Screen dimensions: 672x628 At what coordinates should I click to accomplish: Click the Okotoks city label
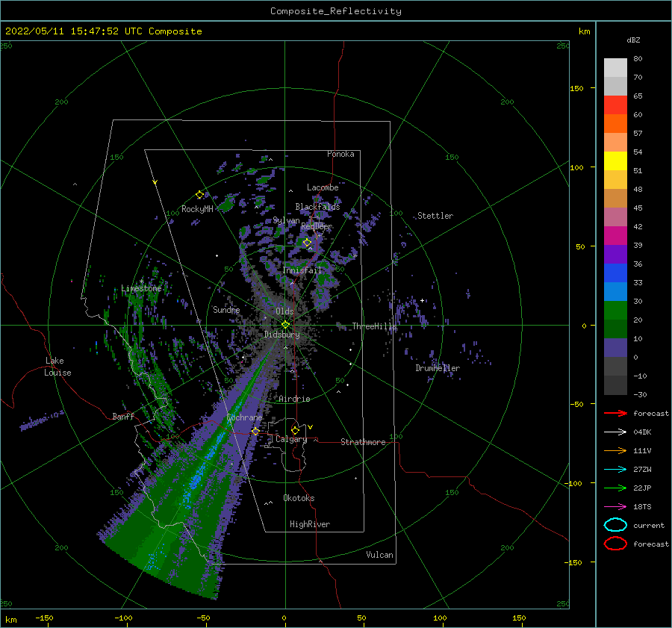(299, 498)
